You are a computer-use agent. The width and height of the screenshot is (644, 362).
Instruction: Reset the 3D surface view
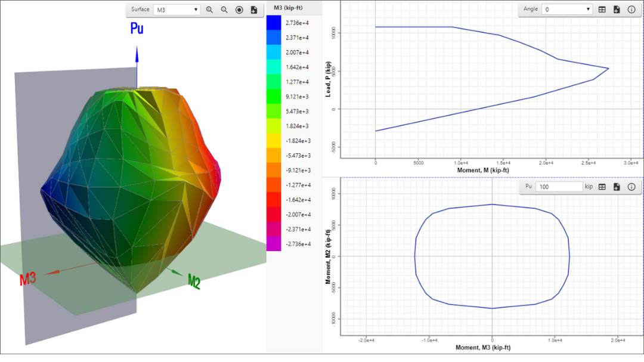[239, 10]
